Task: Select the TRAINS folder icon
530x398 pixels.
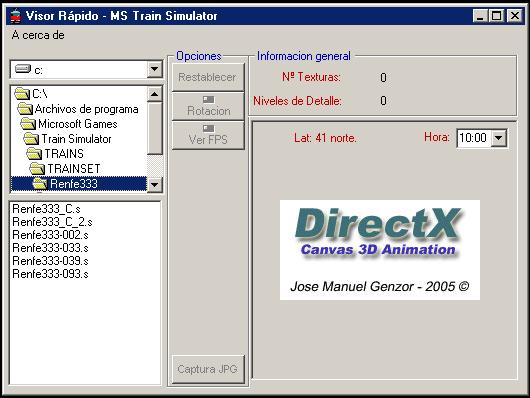Action: 34,154
